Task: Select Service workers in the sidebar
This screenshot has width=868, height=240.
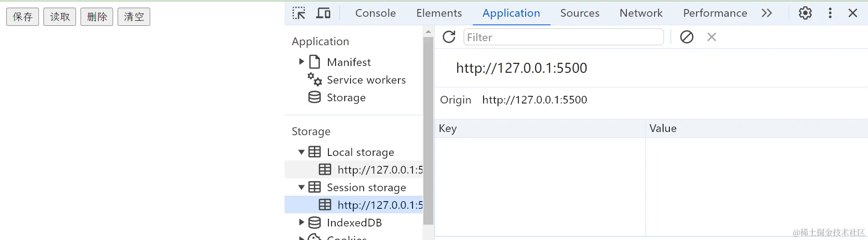Action: tap(366, 80)
